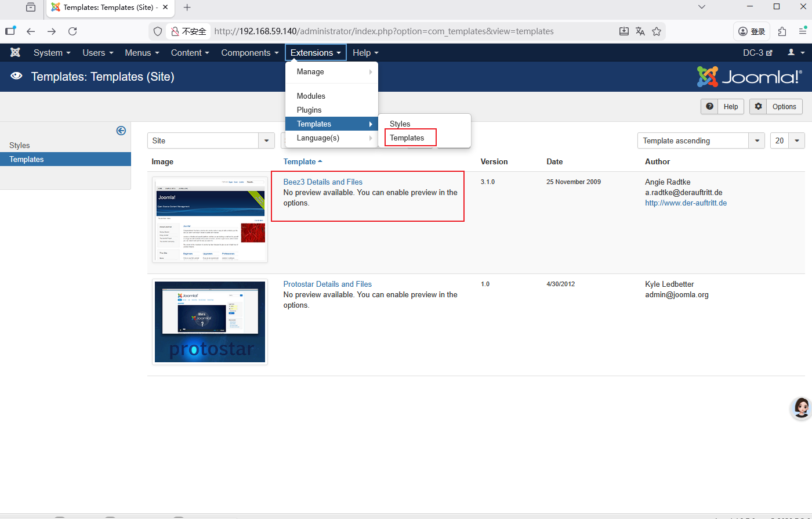Reload the current page
The height and width of the screenshot is (519, 812).
tap(72, 31)
